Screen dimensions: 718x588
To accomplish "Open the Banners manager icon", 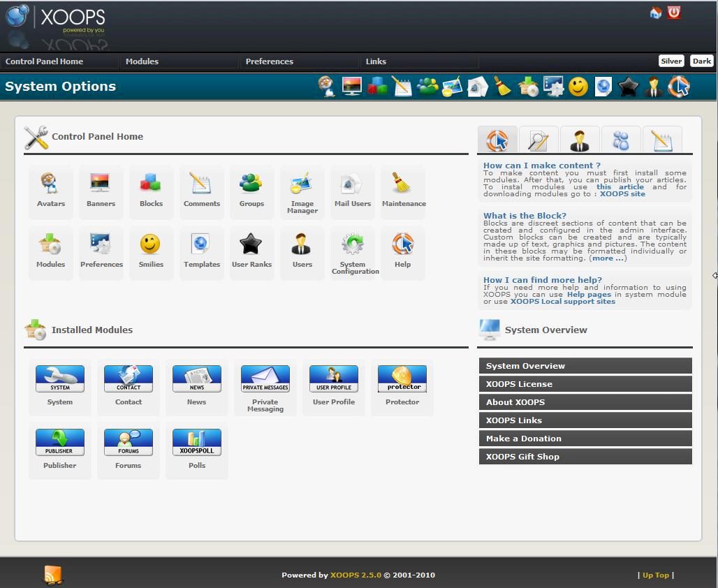I will click(101, 189).
